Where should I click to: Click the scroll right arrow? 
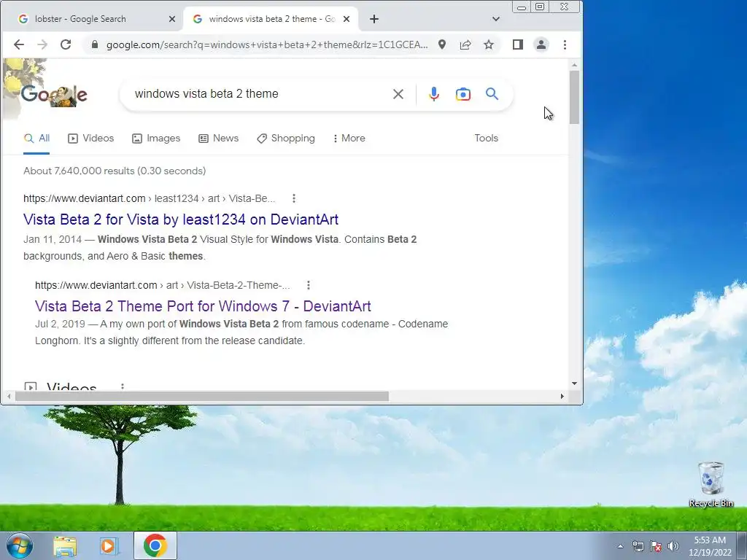point(562,396)
